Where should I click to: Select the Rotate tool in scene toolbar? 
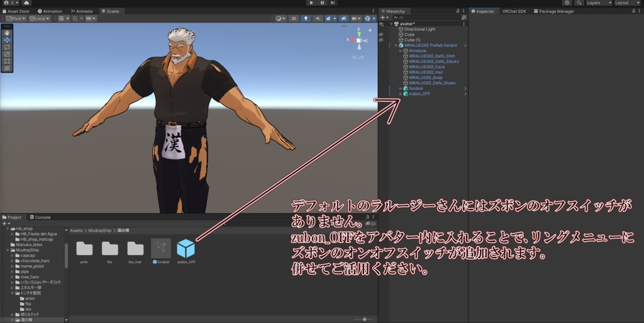[x=7, y=47]
